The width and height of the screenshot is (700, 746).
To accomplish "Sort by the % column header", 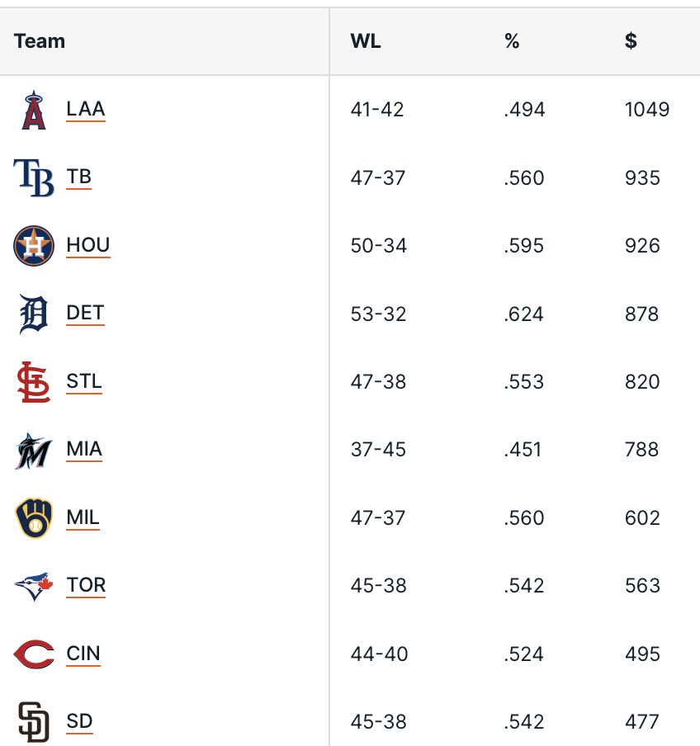I will [512, 41].
